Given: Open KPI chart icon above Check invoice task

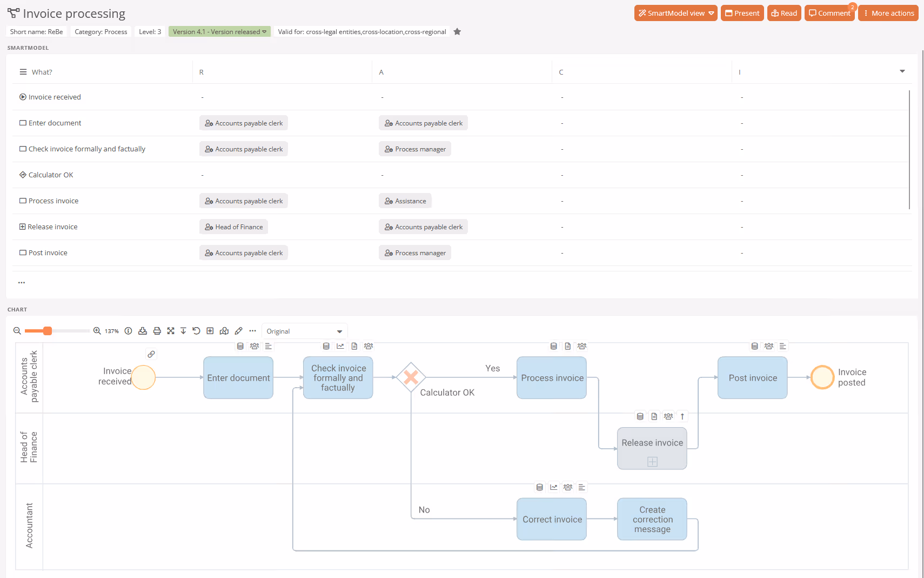Looking at the screenshot, I should (340, 346).
